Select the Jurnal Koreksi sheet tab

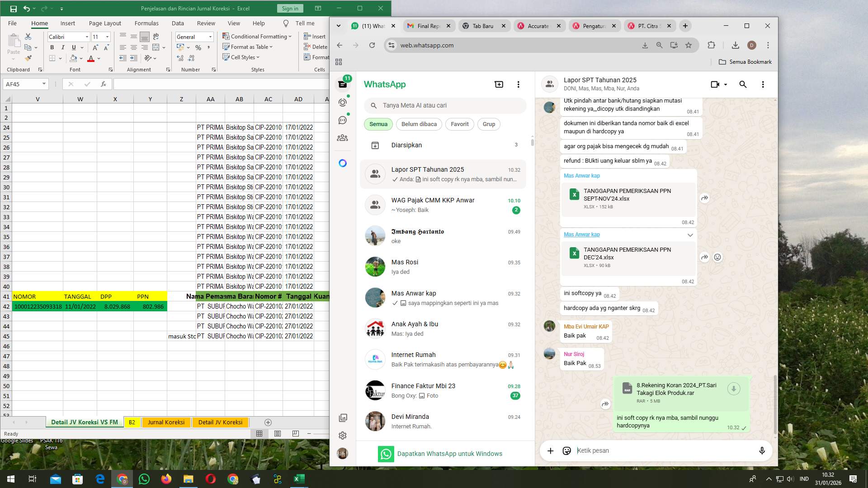(x=166, y=422)
